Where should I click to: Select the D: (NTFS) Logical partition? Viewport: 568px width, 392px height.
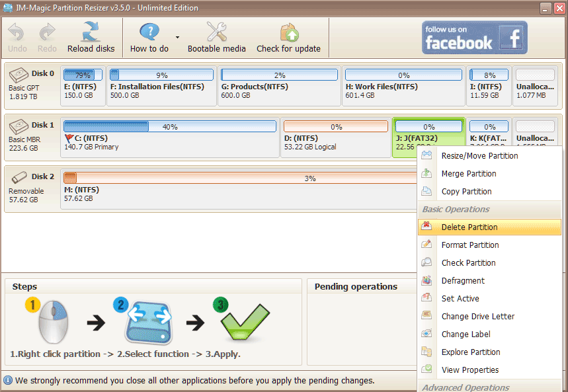pyautogui.click(x=336, y=137)
